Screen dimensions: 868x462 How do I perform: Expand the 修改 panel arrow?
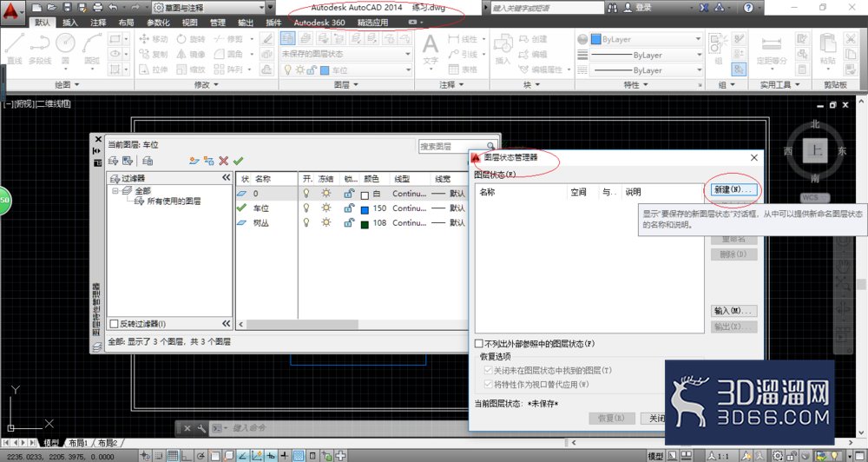(216, 85)
